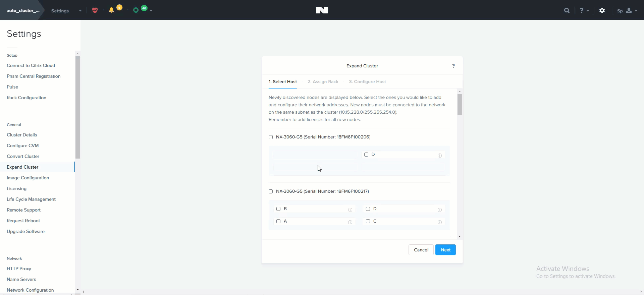Screen dimensions: 644x295
Task: Open search with the magnifier icon
Action: pos(567,10)
